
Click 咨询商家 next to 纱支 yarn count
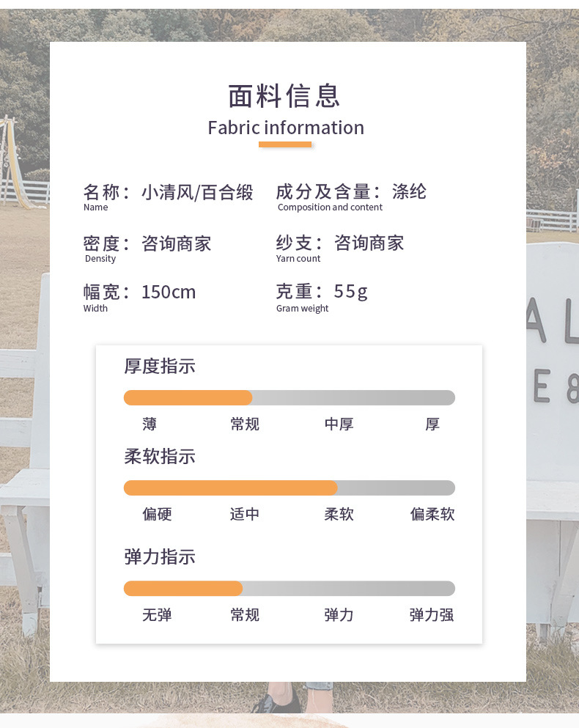point(369,243)
